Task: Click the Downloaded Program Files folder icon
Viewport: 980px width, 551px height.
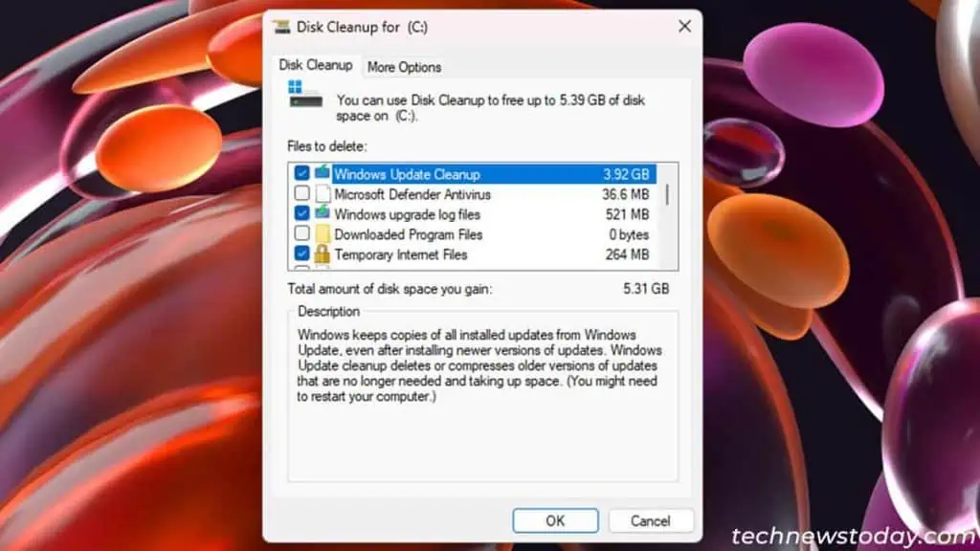Action: [x=323, y=234]
